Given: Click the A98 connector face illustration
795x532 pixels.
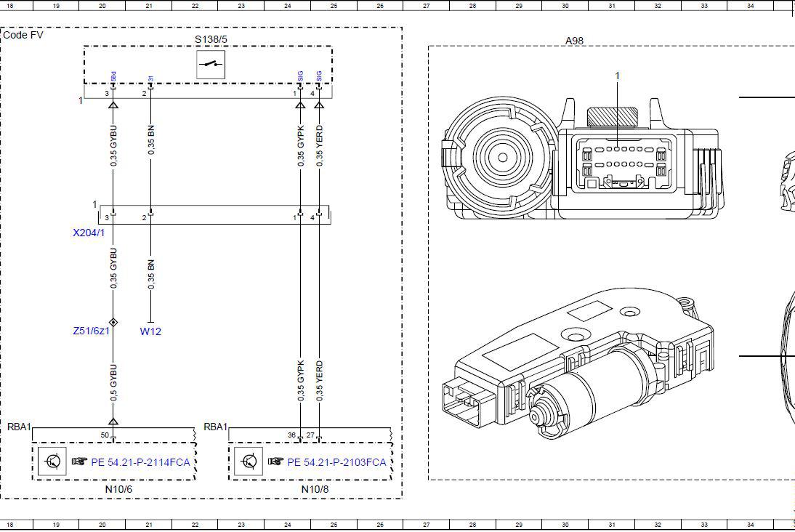Looking at the screenshot, I should [x=581, y=158].
